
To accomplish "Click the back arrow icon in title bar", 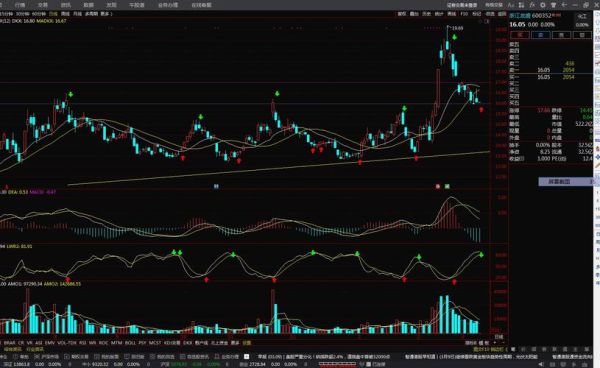I will (x=564, y=5).
